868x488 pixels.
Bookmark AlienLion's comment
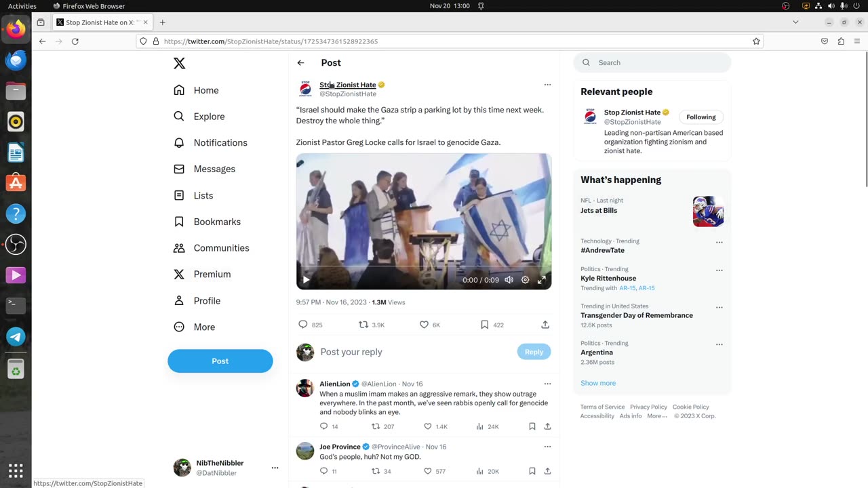(x=532, y=426)
